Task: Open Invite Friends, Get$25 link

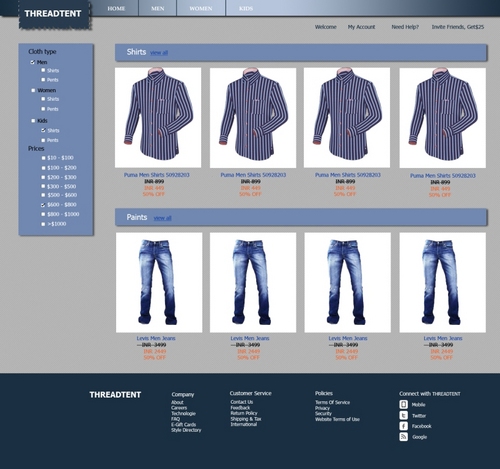Action: click(x=458, y=27)
